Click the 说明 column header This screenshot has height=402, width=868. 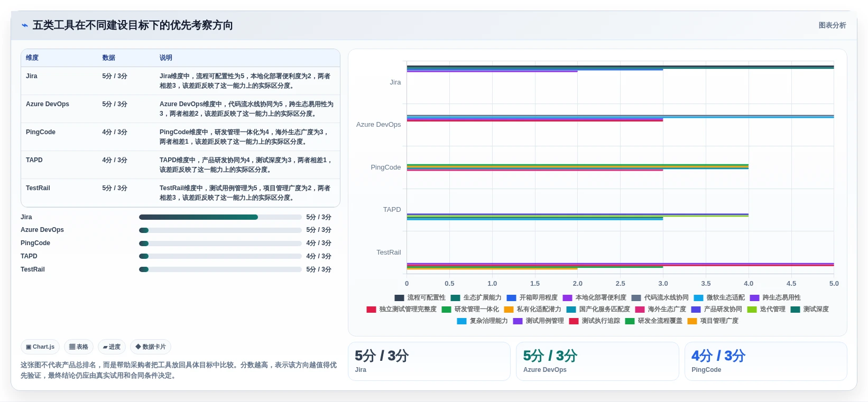click(166, 58)
